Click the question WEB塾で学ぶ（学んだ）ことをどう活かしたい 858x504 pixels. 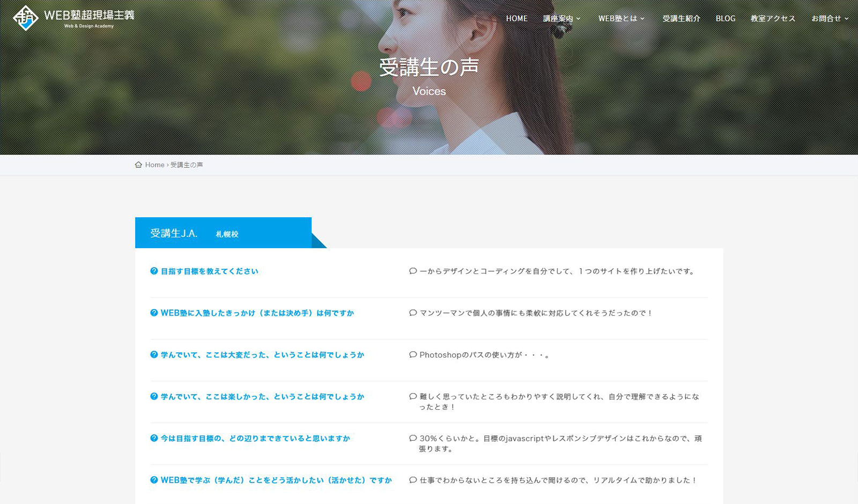(276, 480)
